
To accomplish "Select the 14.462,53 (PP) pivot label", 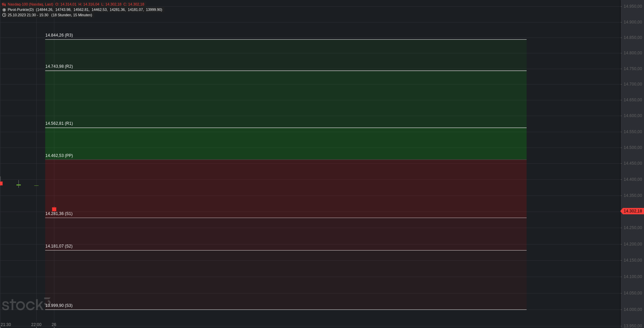I will tap(59, 156).
